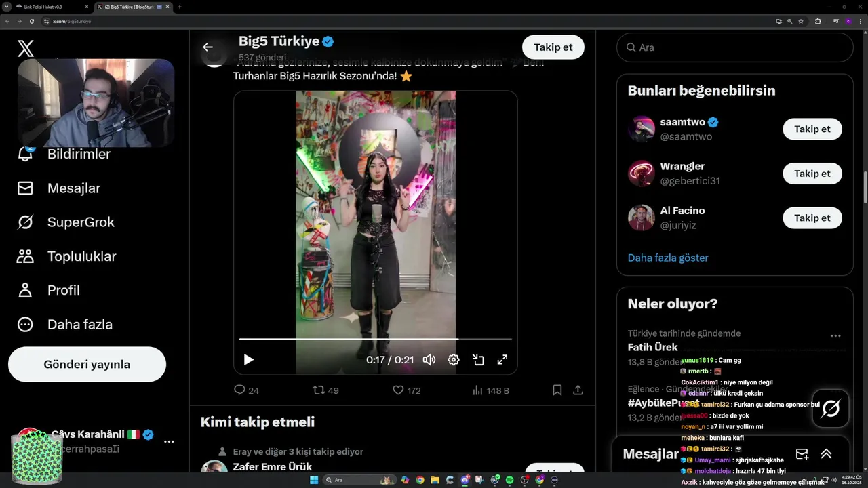Click Gönderi yayınla button
This screenshot has width=868, height=488.
[87, 365]
